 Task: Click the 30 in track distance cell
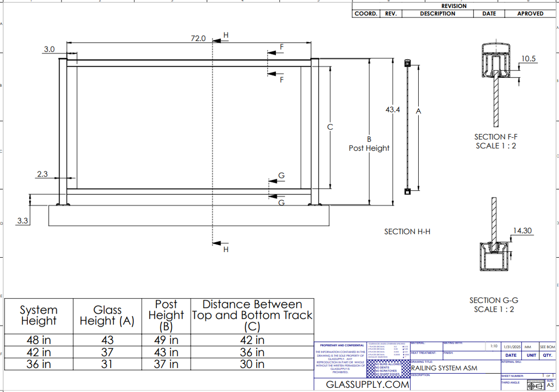(x=252, y=364)
